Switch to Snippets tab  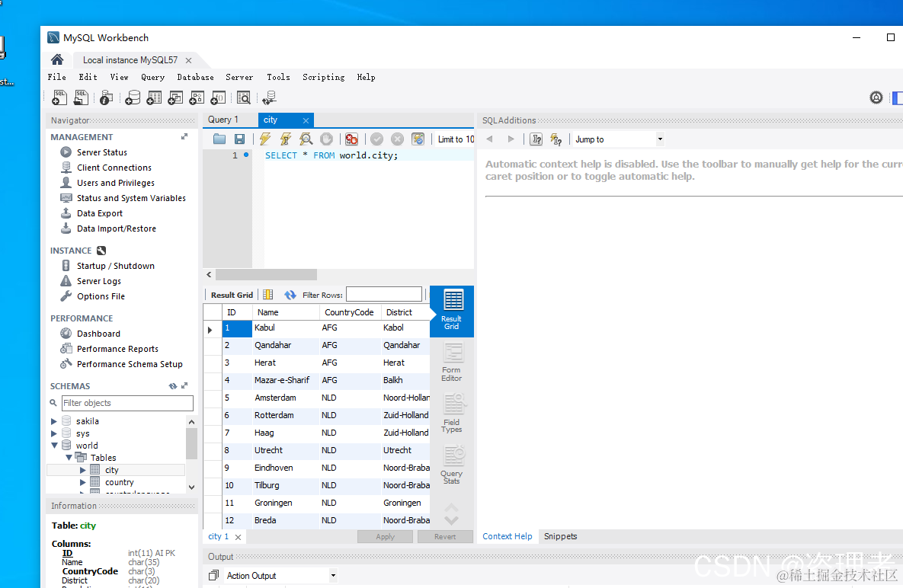pyautogui.click(x=560, y=536)
